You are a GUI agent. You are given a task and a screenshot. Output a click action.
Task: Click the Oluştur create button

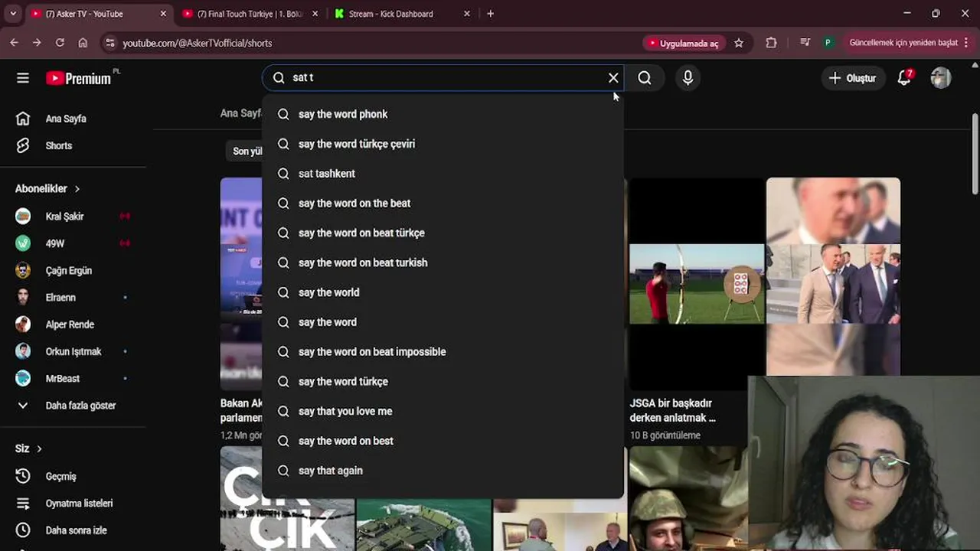click(x=853, y=77)
